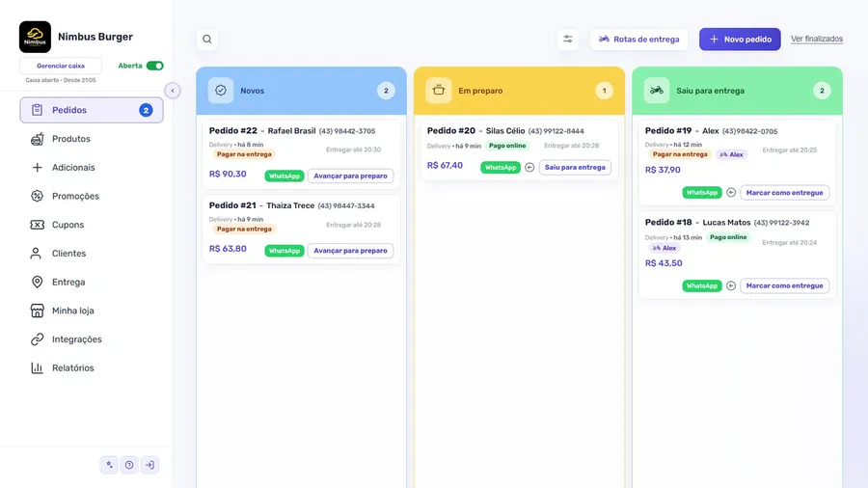Click the Novos column check icon
Image resolution: width=868 pixels, height=488 pixels.
point(220,91)
